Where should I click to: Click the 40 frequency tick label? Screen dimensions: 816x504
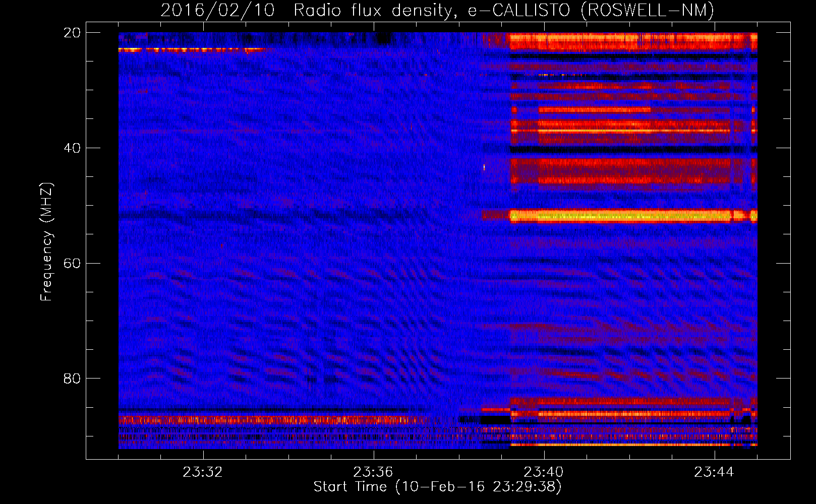(x=72, y=148)
